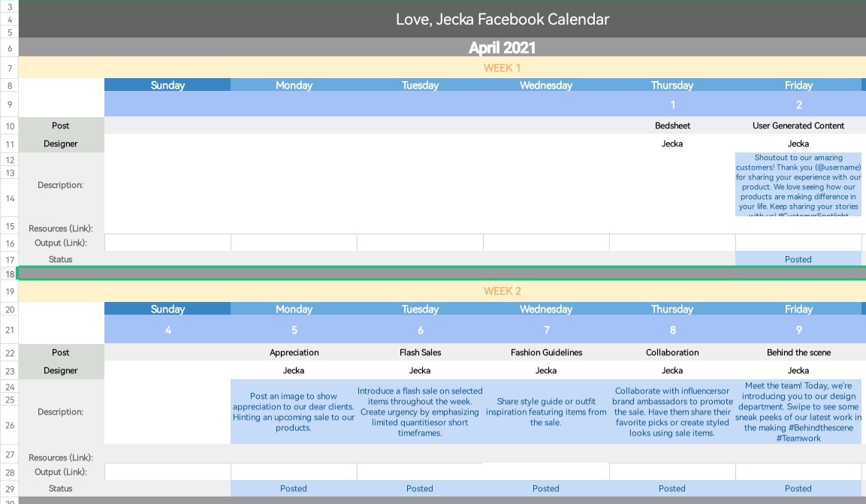Select the Flash sale description cell on Tuesday
This screenshot has height=504, width=866.
tap(420, 412)
